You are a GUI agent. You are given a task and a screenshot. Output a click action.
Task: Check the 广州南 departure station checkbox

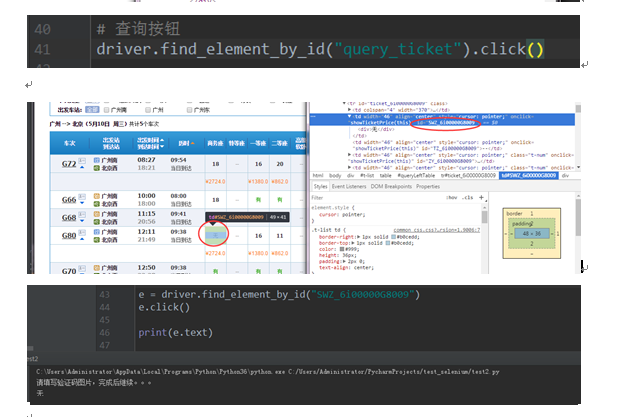click(x=106, y=110)
